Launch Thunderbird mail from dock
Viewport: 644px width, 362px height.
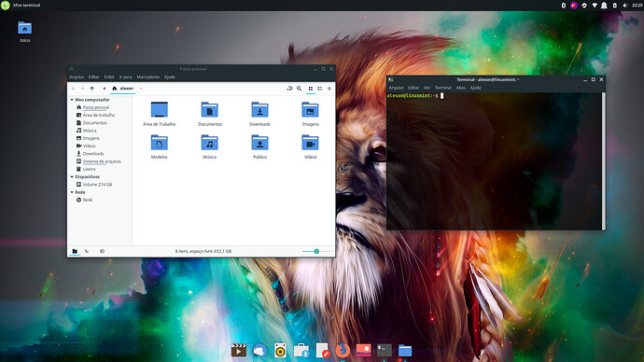(x=259, y=350)
